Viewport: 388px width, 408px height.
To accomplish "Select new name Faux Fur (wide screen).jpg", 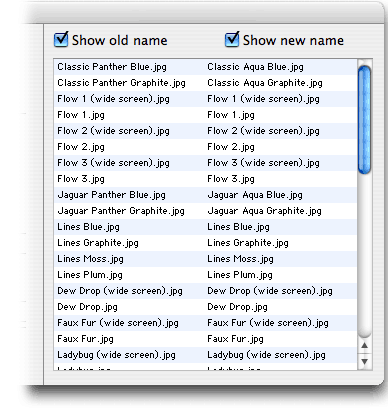I will click(268, 323).
